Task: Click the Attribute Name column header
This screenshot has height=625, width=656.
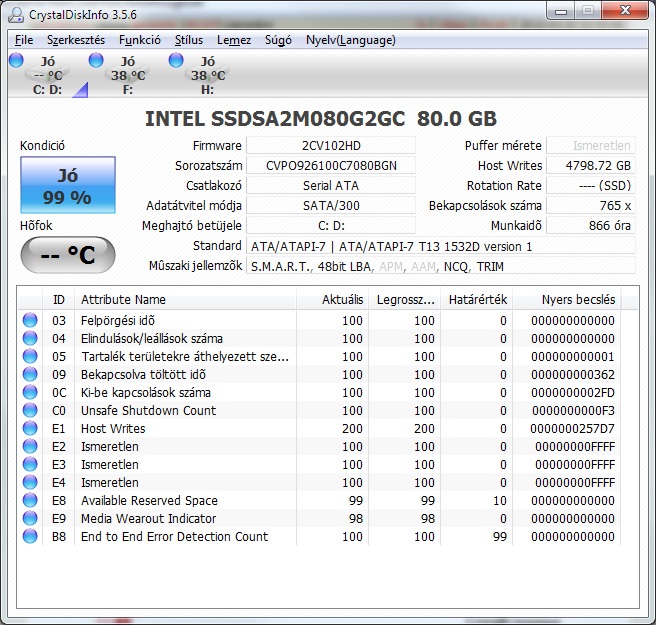Action: (x=185, y=300)
